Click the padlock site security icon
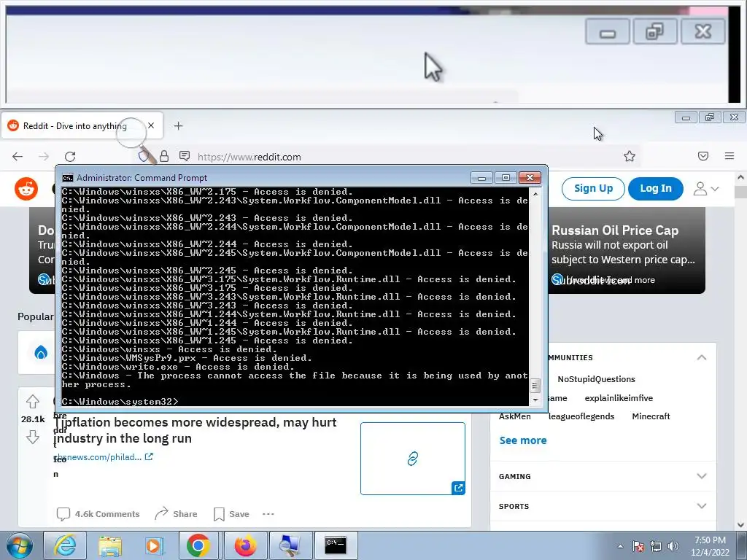747x560 pixels. [164, 156]
